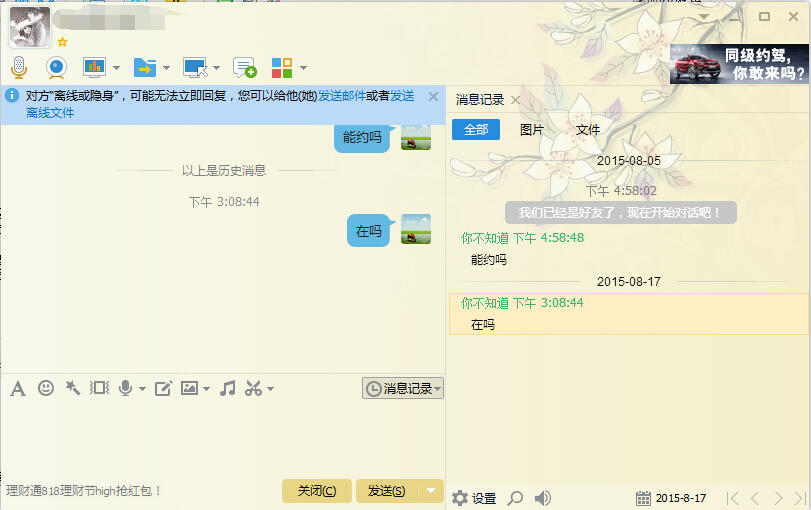Viewport: 811px width, 510px height.
Task: Capture a screenshot with scissors icon
Action: [253, 388]
